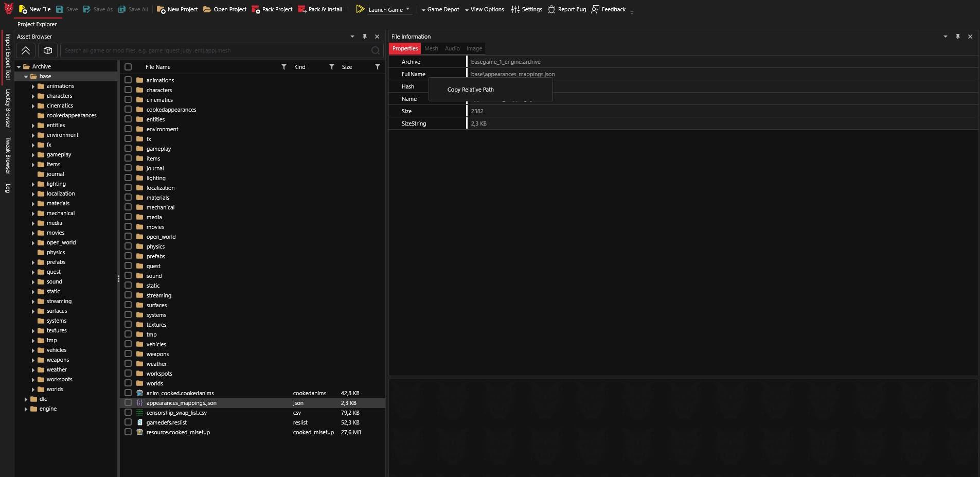Select the animations folder checkbox
Image resolution: width=980 pixels, height=477 pixels.
(128, 80)
